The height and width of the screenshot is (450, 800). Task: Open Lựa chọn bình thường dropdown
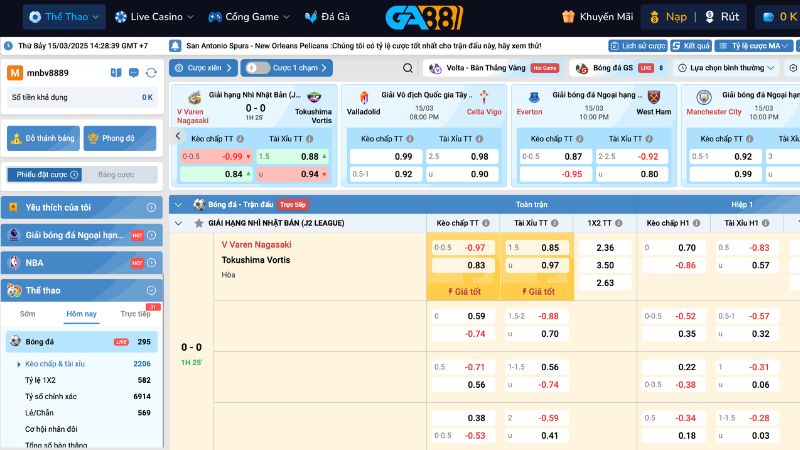(x=726, y=68)
